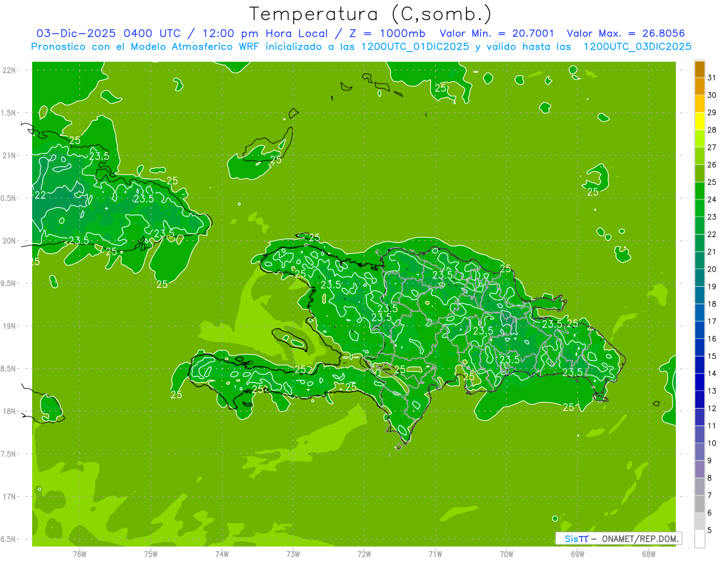Click the "73W" longitude axis label
728x562 pixels.
pyautogui.click(x=293, y=554)
